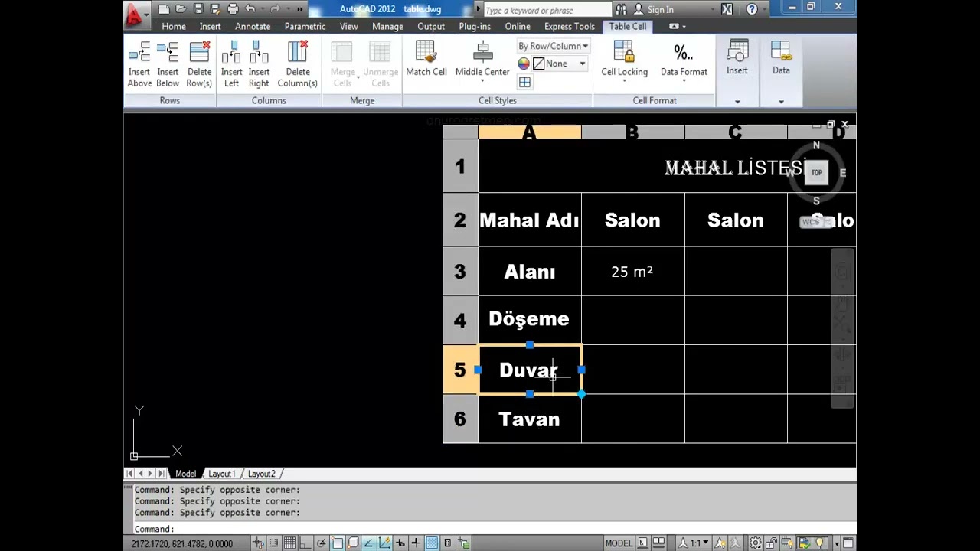Click the MODEL space button in status bar
The width and height of the screenshot is (980, 551).
[x=619, y=543]
